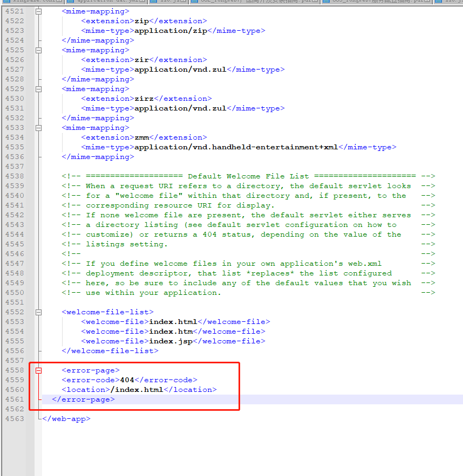Collapse the zir mime-mapping fold at line 4525

pos(38,50)
